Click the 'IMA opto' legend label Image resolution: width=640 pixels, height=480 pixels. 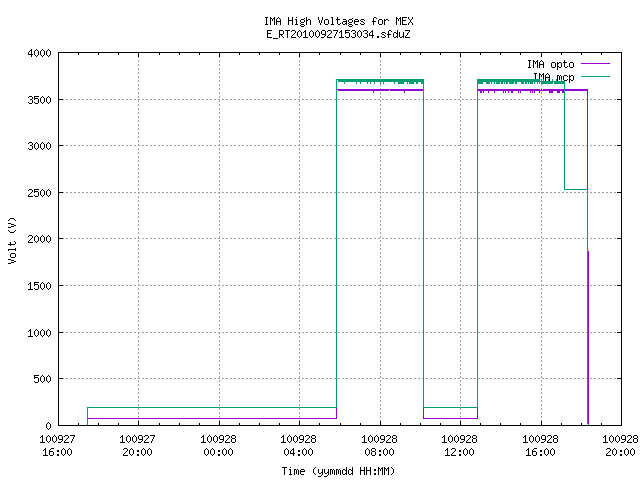click(550, 64)
